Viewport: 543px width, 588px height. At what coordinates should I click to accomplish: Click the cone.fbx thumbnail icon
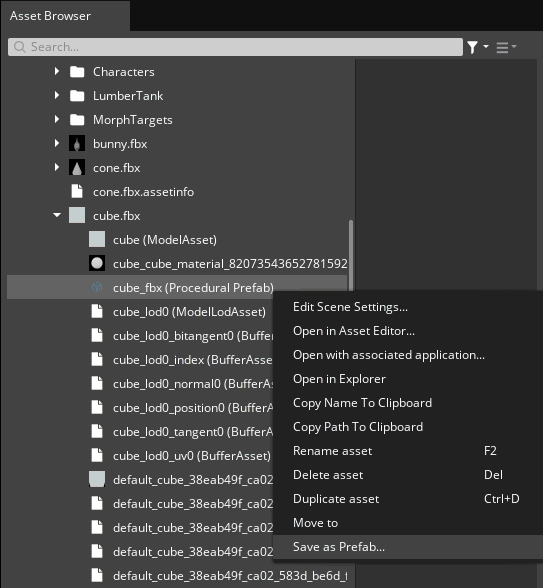click(77, 168)
